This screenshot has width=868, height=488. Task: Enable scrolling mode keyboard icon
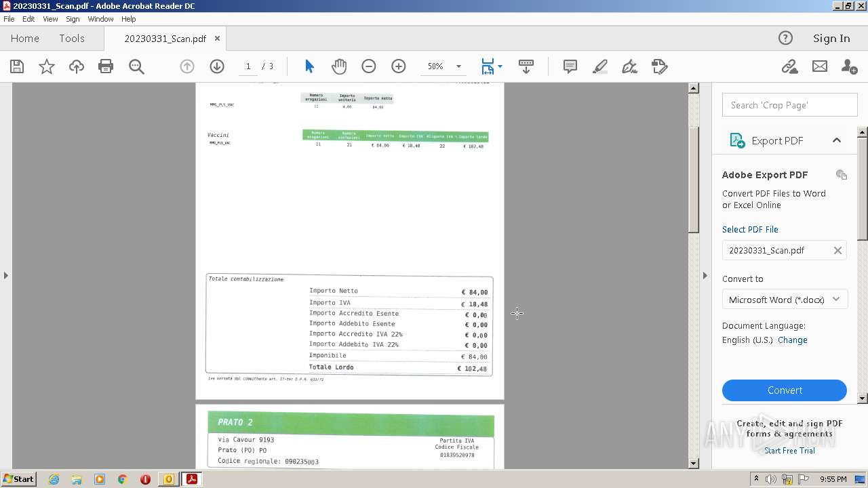coord(526,66)
